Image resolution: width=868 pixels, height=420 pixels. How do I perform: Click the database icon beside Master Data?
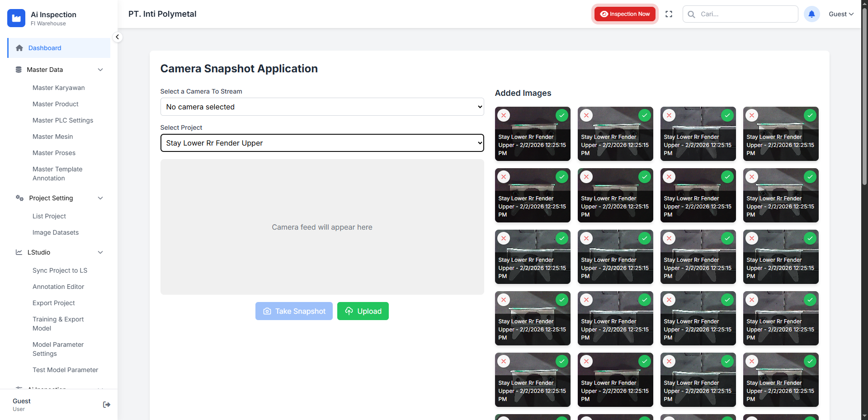click(19, 70)
